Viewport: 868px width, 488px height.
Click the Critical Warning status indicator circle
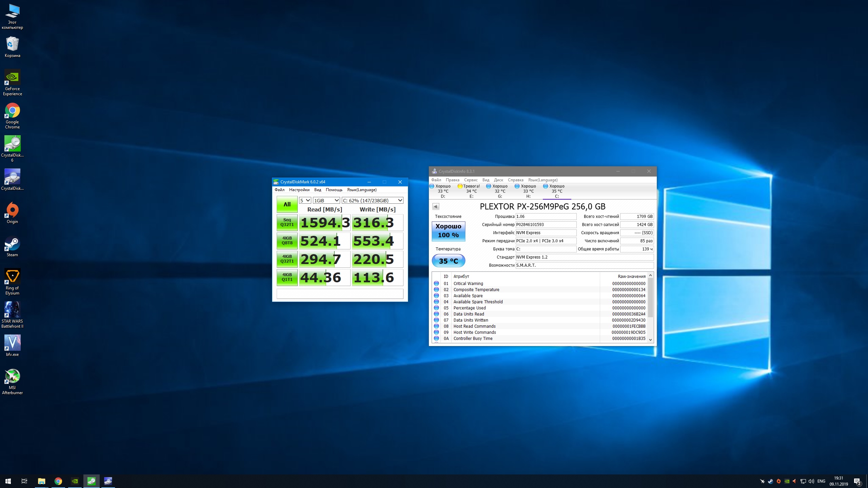coord(436,283)
